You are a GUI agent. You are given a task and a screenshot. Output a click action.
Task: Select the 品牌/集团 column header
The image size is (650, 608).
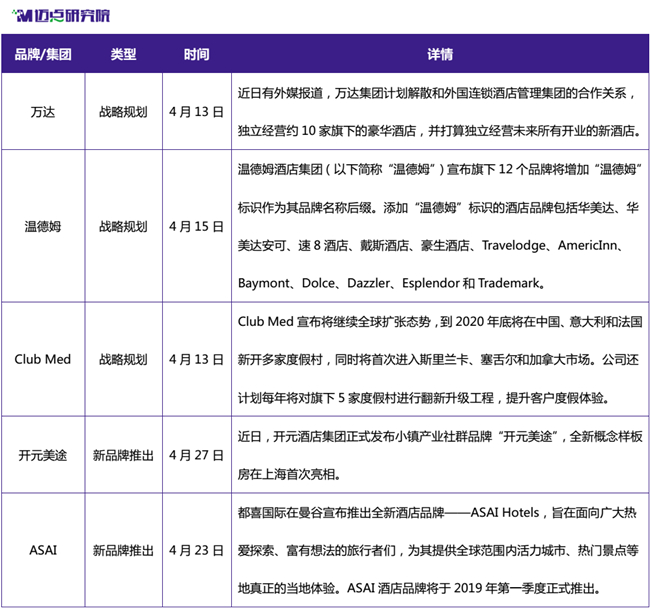[x=43, y=54]
